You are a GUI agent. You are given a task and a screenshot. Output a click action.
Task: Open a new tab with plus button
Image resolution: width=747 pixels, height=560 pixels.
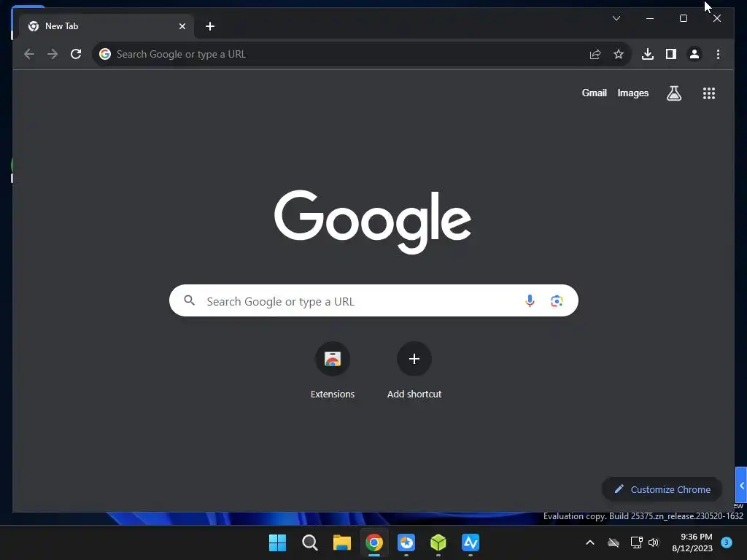tap(210, 26)
